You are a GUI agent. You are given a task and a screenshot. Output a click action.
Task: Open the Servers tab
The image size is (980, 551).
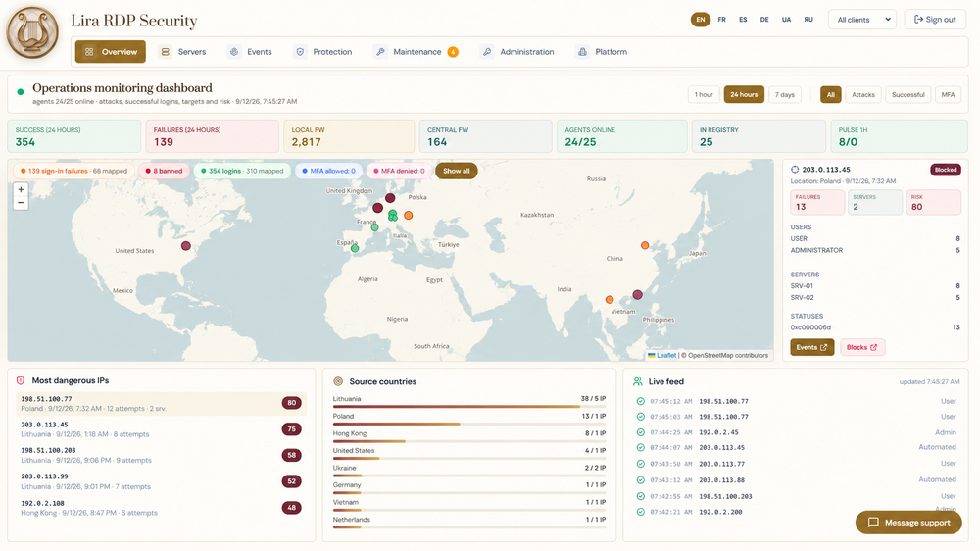point(183,52)
